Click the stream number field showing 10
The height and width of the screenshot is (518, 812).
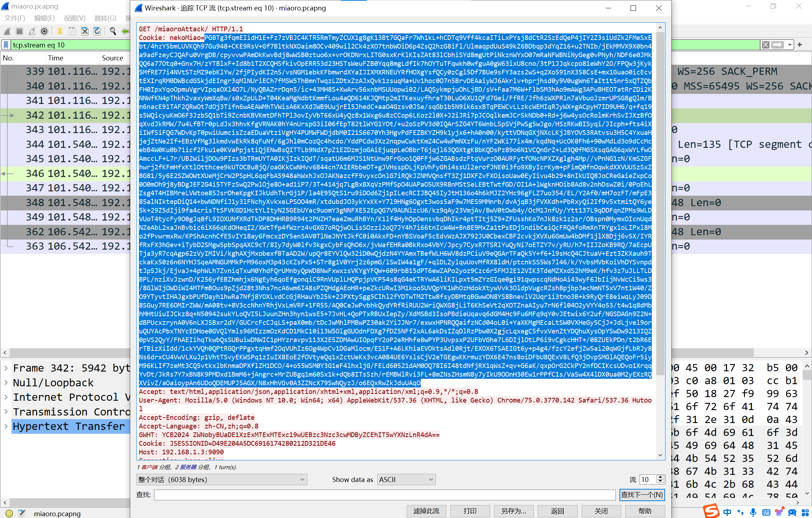tap(648, 480)
